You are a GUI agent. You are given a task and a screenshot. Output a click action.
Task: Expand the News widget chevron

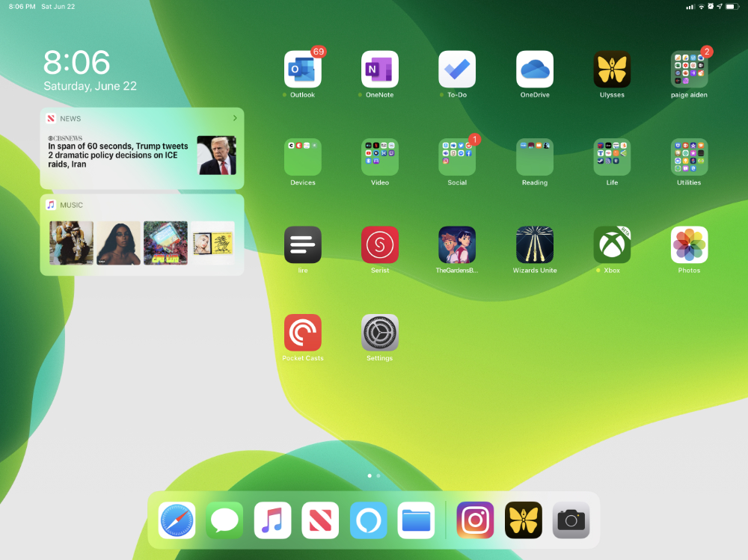(235, 118)
